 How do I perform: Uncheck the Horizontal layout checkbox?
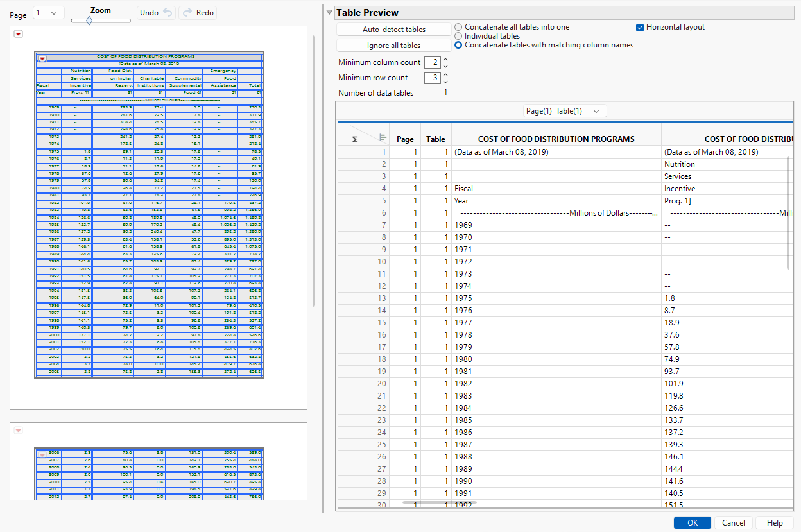pos(639,27)
